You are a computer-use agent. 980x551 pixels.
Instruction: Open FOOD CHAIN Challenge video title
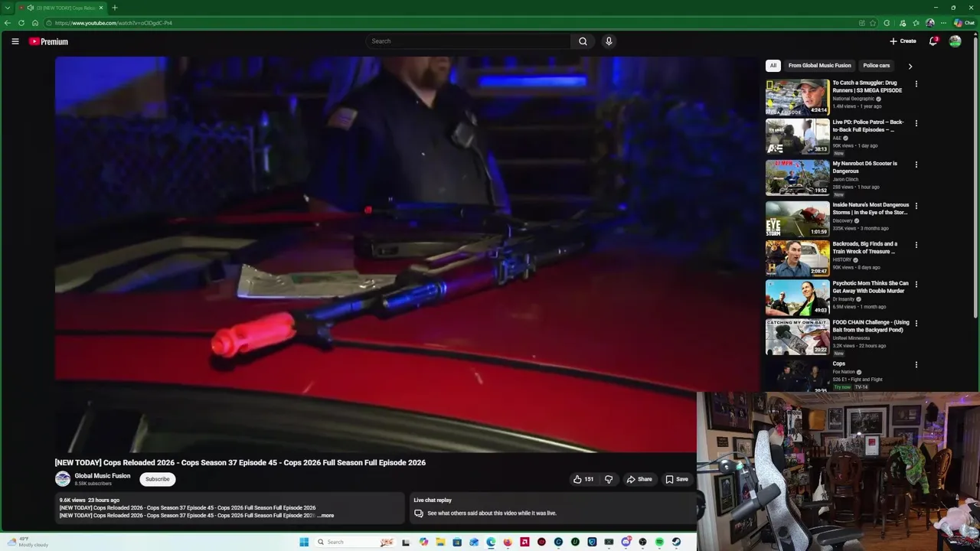click(x=871, y=326)
